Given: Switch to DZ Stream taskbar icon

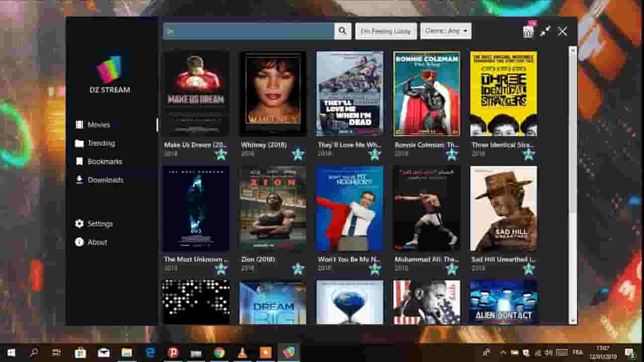Looking at the screenshot, I should coord(289,352).
